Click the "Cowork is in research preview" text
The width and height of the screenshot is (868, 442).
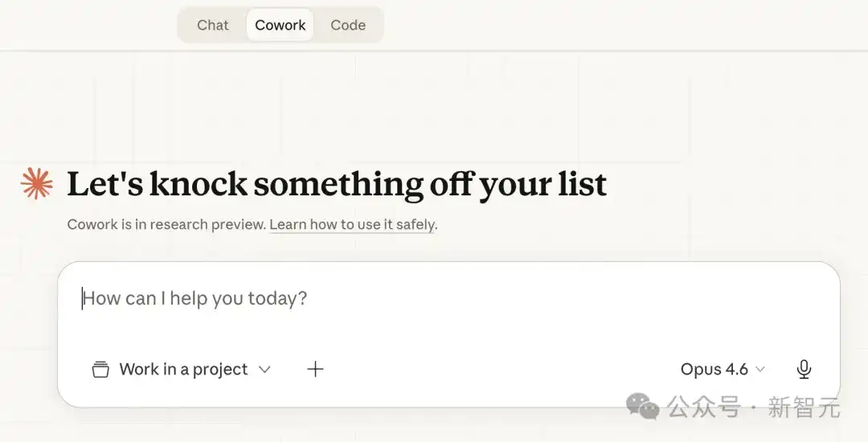[166, 225]
